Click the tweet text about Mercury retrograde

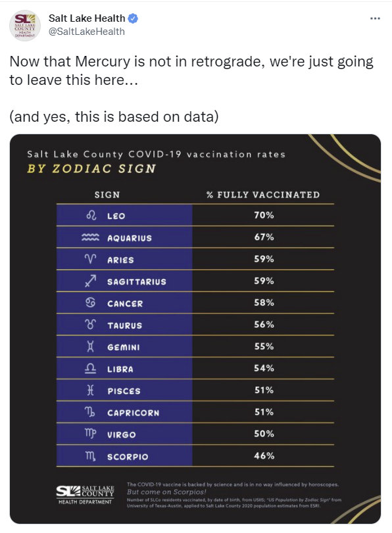point(191,70)
